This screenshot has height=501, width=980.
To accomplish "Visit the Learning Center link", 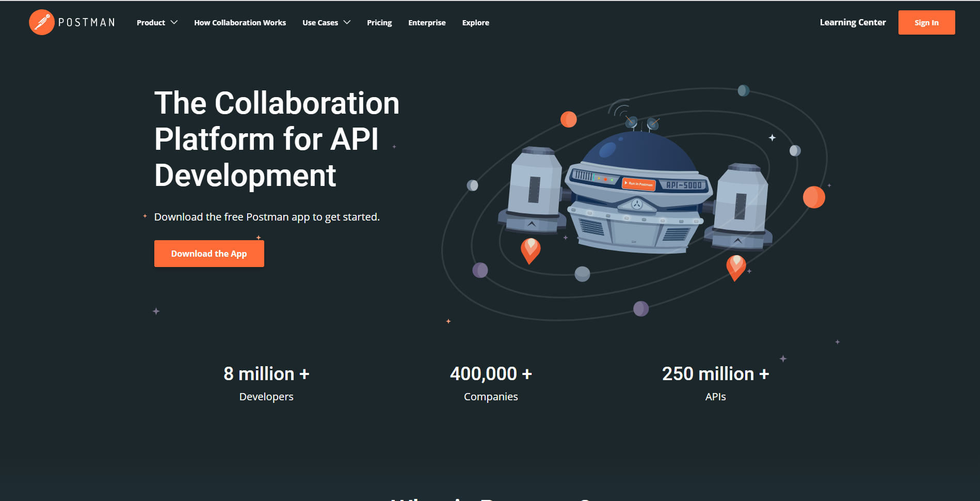I will [853, 22].
